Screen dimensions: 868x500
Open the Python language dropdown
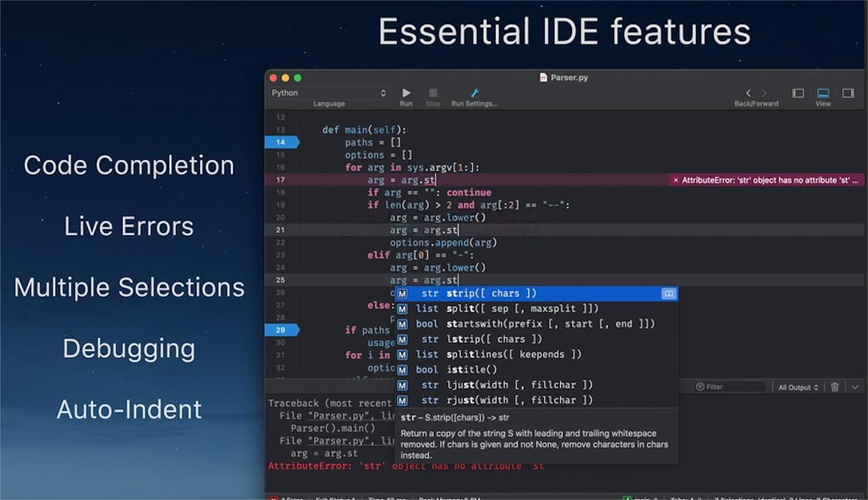pyautogui.click(x=328, y=93)
